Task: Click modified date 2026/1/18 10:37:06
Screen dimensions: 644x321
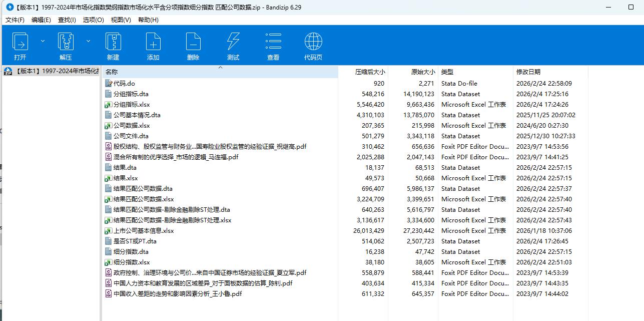Action: 544,231
